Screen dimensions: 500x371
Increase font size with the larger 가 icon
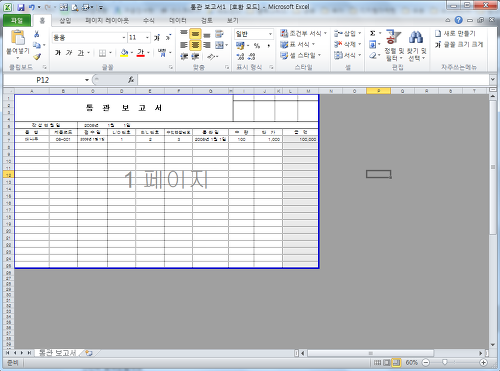tap(157, 38)
